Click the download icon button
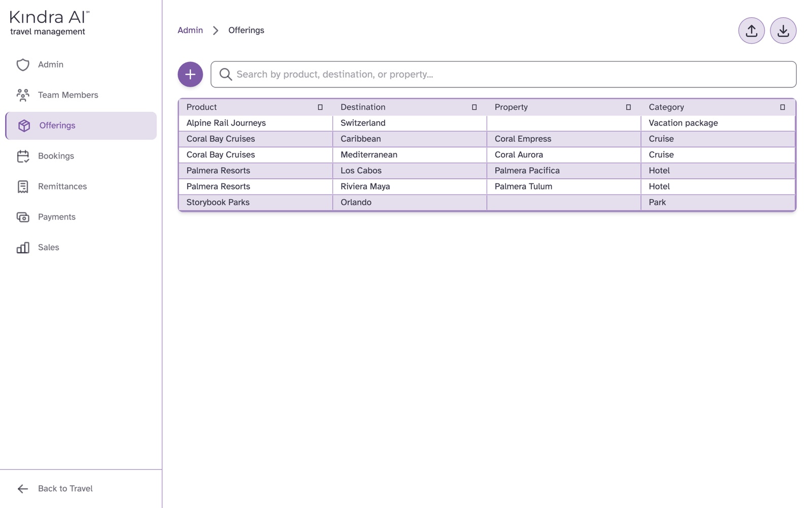Viewport: 812px width, 508px height. click(x=783, y=30)
